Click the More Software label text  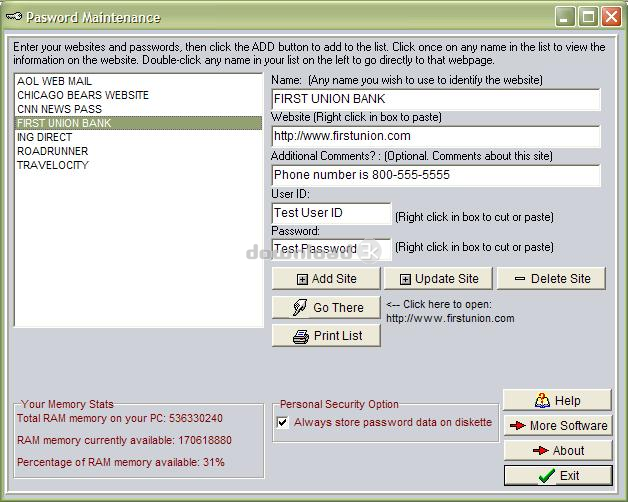(x=569, y=425)
